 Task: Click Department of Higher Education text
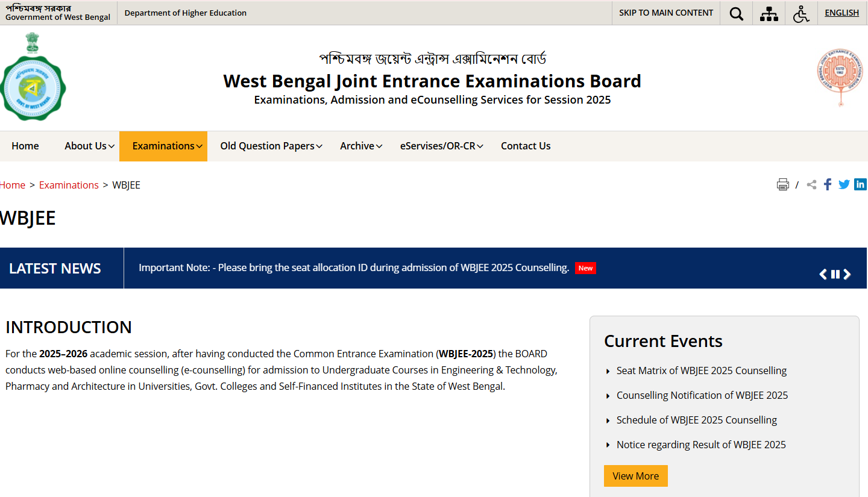coord(186,13)
